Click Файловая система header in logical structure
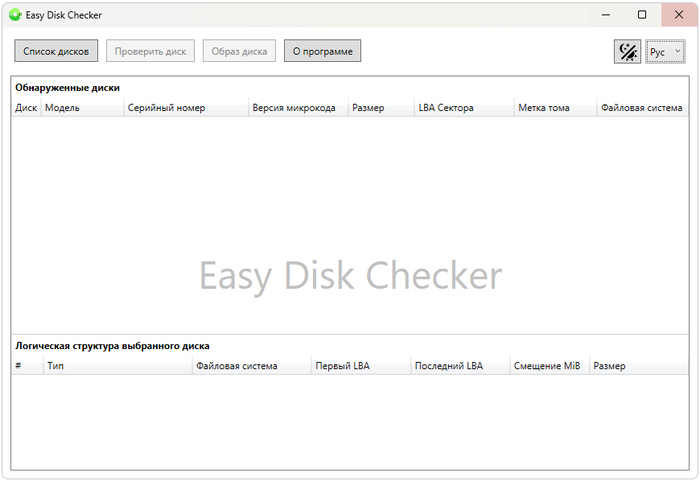The width and height of the screenshot is (700, 481). point(252,366)
